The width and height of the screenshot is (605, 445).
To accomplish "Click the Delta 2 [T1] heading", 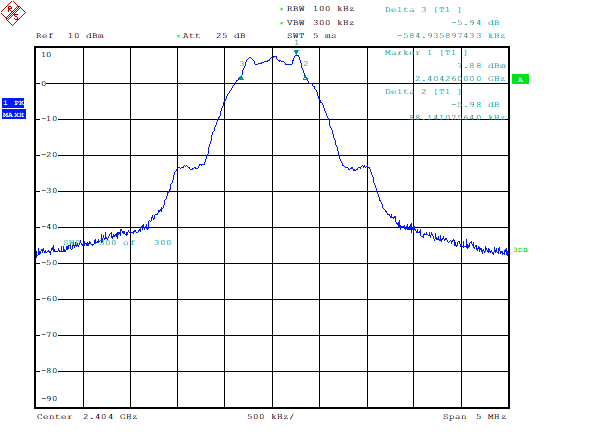I will pos(423,91).
